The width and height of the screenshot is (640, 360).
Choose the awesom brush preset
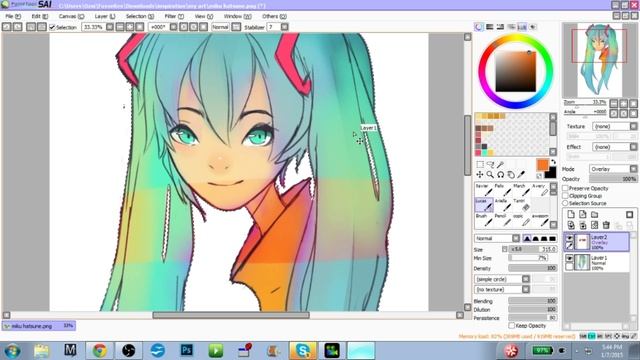[540, 220]
